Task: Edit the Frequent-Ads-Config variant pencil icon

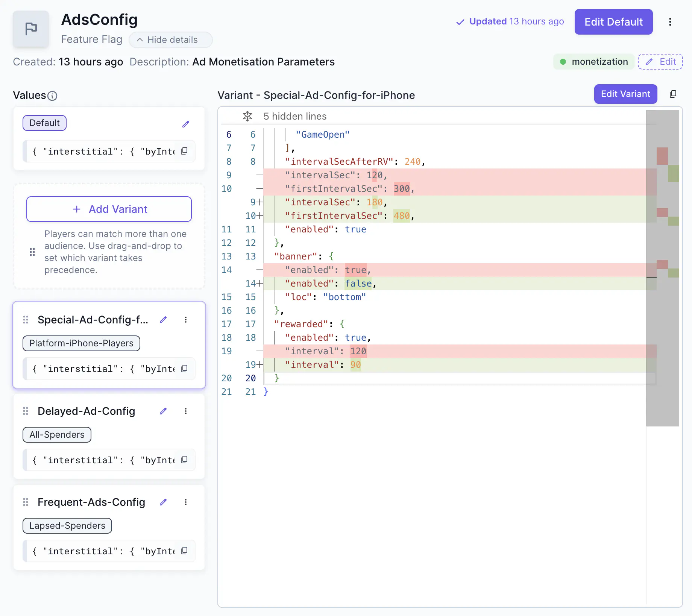Action: 163,502
